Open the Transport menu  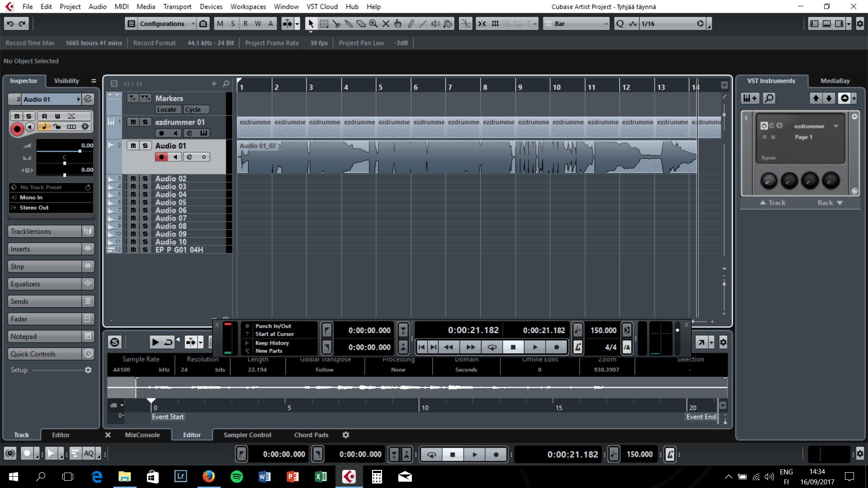coord(177,6)
